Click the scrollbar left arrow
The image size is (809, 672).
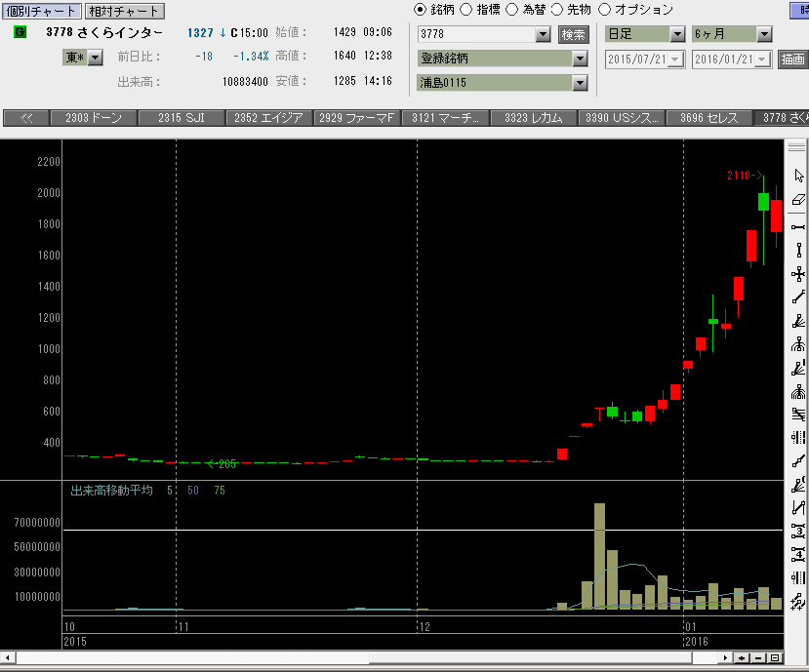[7, 657]
